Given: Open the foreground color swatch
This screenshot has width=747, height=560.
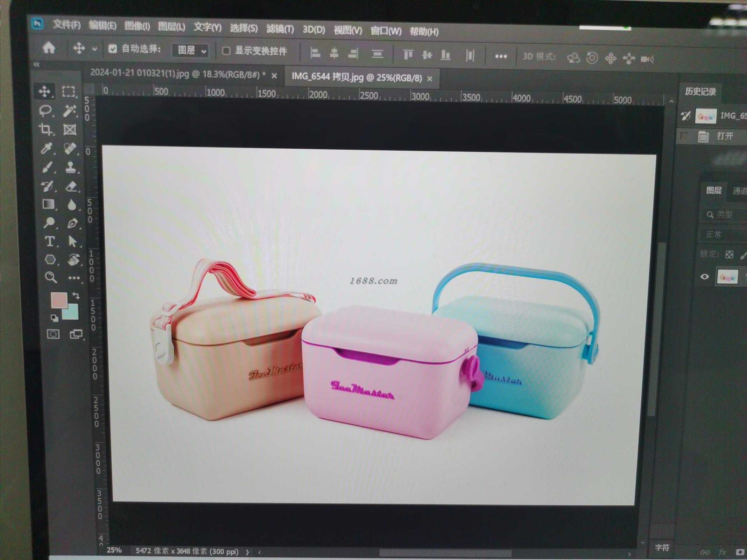Looking at the screenshot, I should [x=58, y=300].
